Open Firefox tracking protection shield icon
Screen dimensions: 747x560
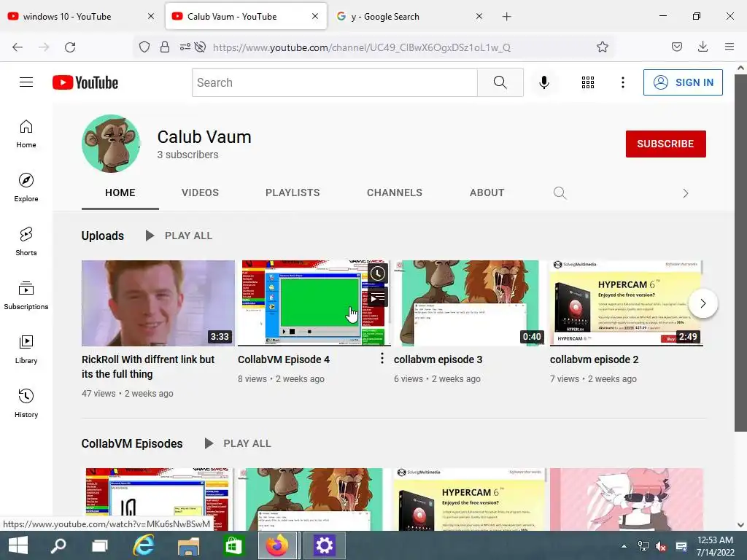pyautogui.click(x=144, y=47)
